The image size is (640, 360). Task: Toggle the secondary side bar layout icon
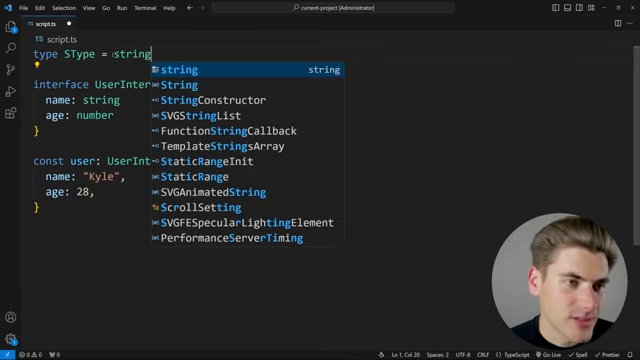coord(579,8)
